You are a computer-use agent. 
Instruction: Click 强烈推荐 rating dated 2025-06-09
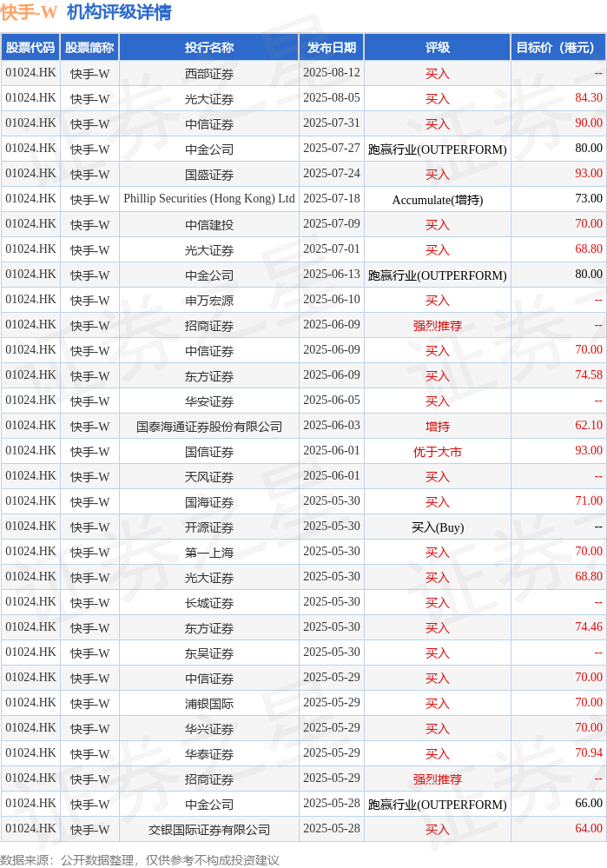(437, 326)
